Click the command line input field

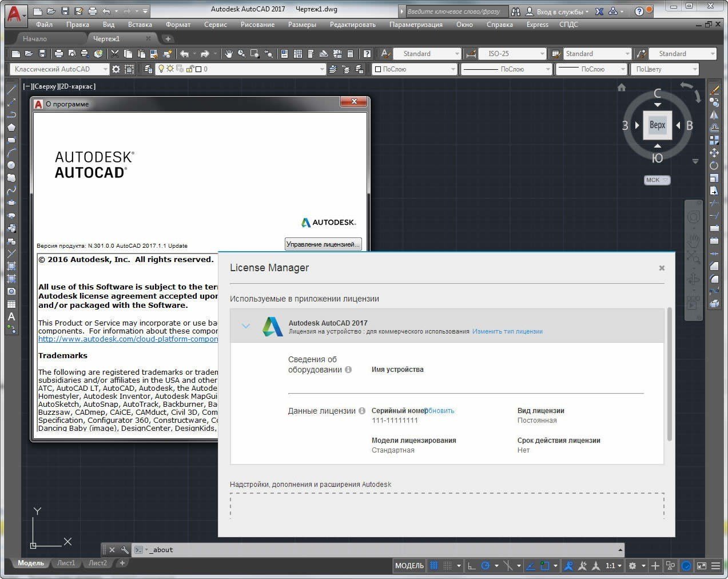point(377,550)
